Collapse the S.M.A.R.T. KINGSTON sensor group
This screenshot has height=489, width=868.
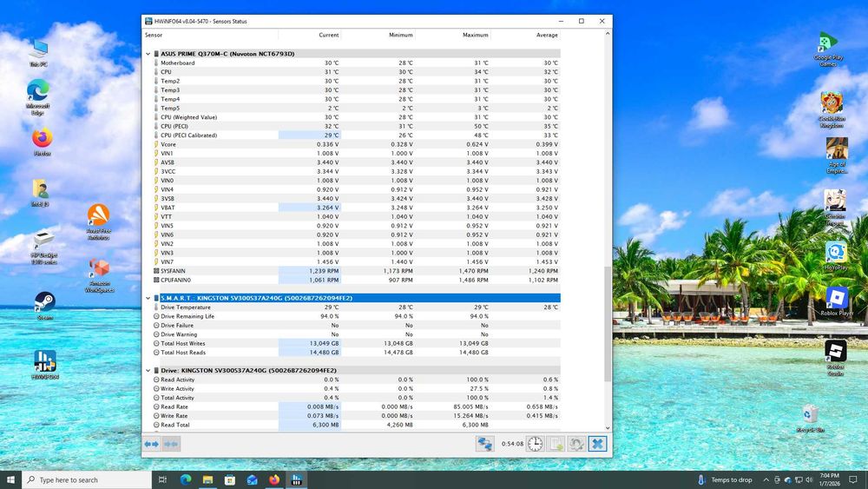click(148, 298)
